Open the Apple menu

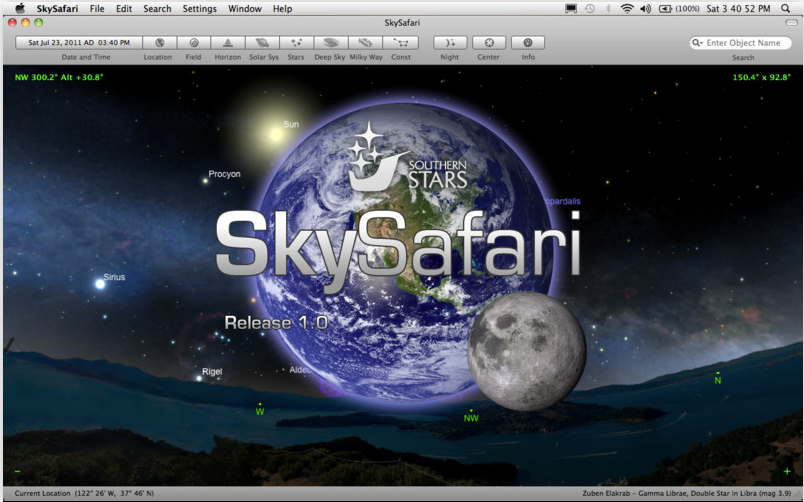(x=20, y=8)
